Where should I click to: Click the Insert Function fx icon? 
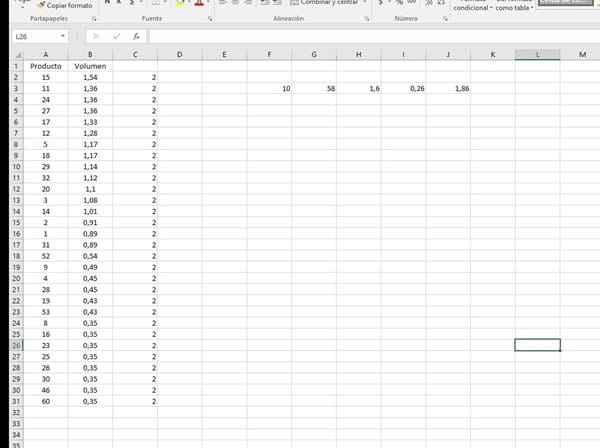[x=136, y=36]
